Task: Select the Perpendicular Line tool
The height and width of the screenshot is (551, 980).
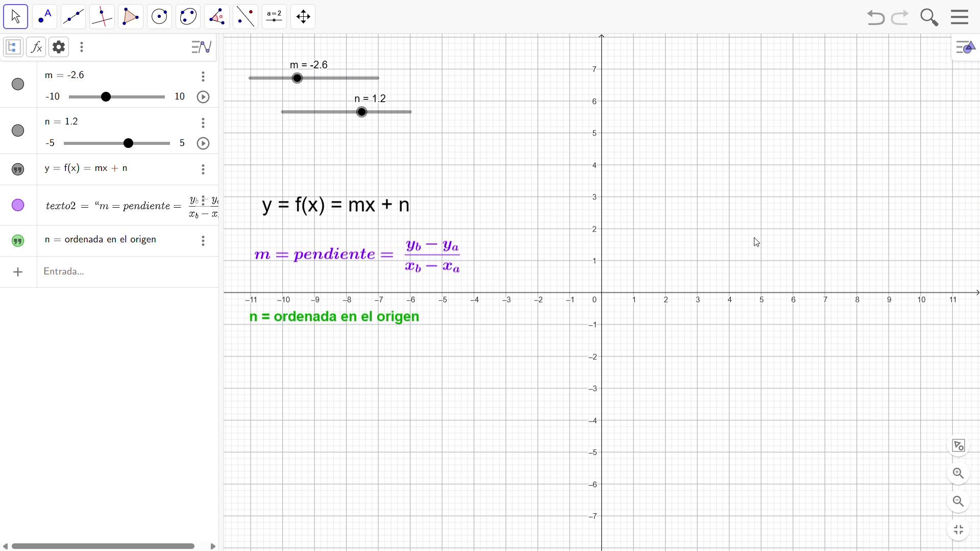Action: 102,17
